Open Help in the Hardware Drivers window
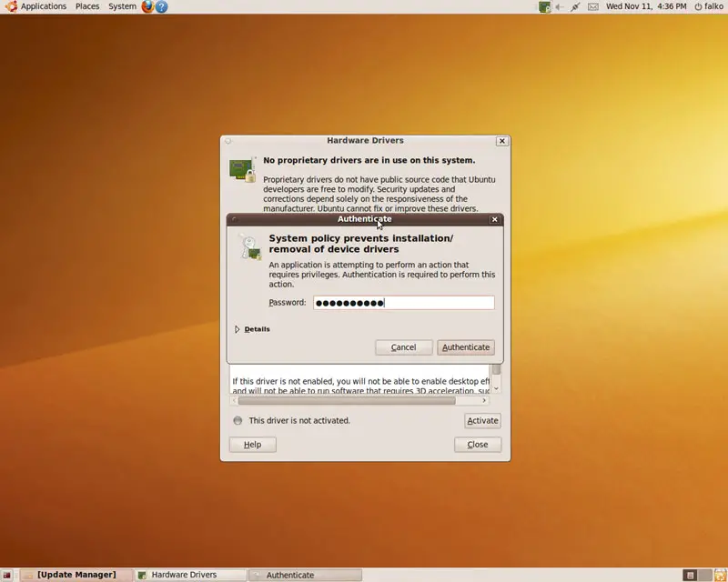Screen dimensions: 728x582 [253, 445]
